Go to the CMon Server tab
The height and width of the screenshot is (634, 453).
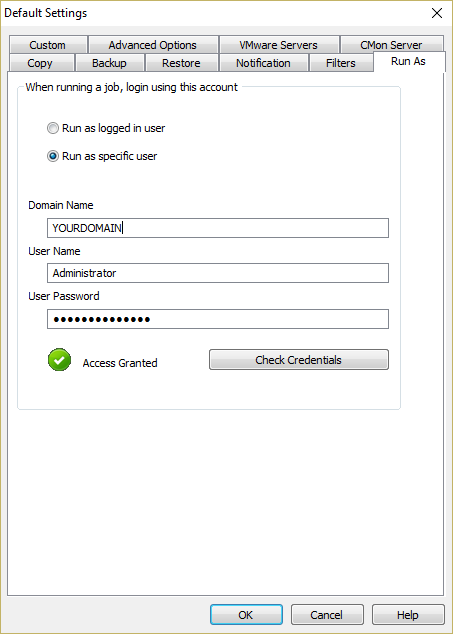[x=392, y=45]
